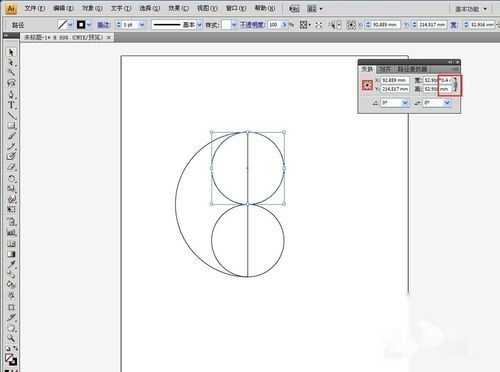The height and width of the screenshot is (372, 500).
Task: Pick the Lasso tool
Action: click(11, 83)
